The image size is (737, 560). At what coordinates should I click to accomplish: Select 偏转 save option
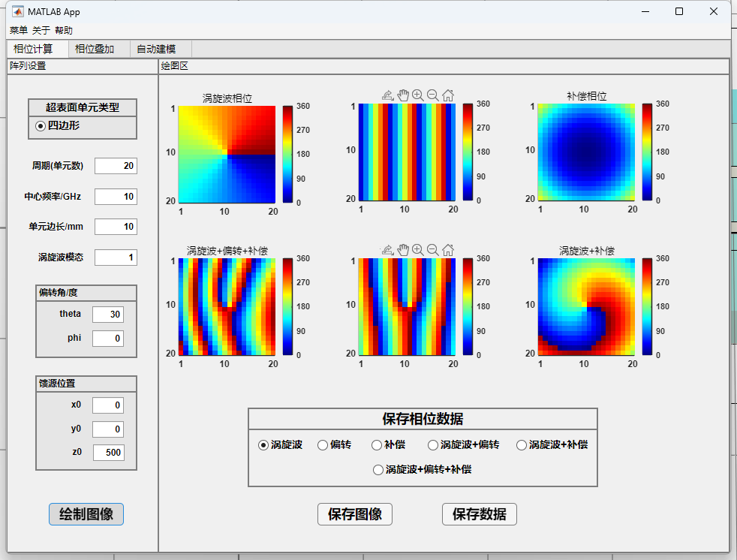coord(323,445)
